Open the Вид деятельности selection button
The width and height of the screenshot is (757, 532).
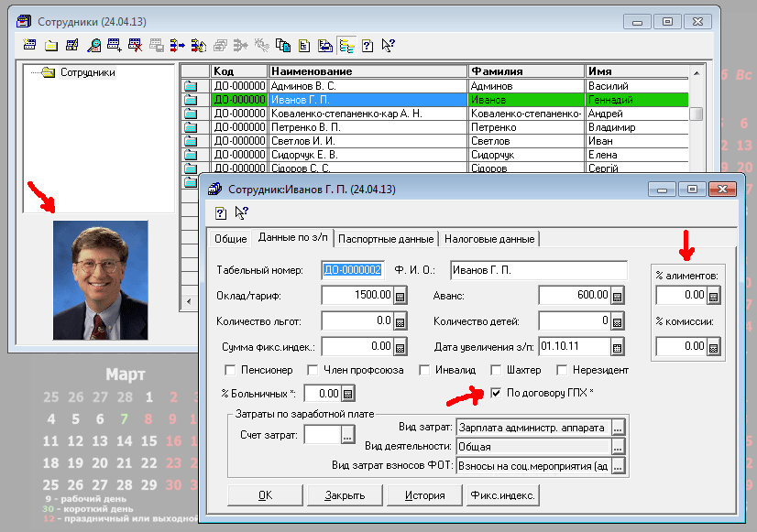click(x=618, y=447)
